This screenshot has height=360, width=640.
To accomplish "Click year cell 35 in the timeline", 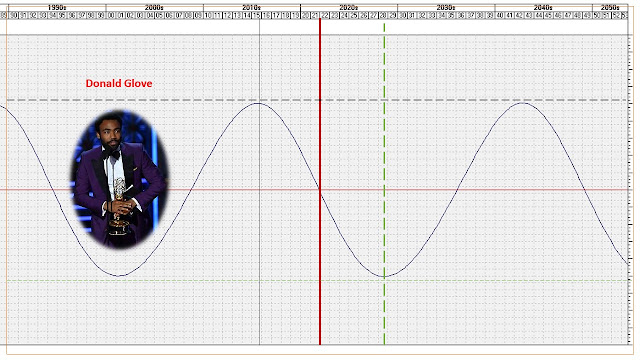I will [x=451, y=16].
